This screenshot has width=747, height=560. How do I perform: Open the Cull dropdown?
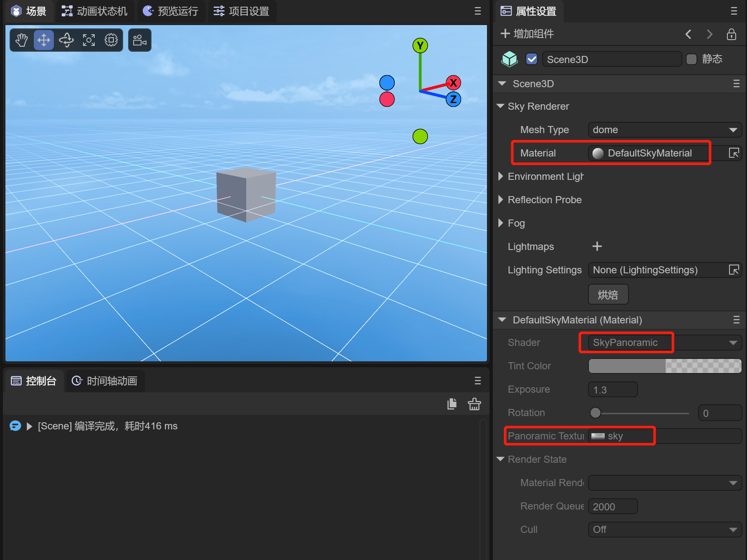(x=664, y=530)
